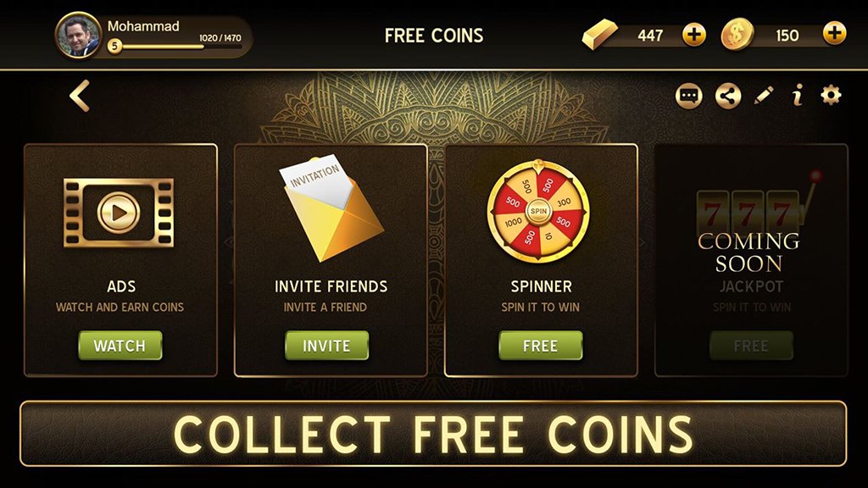
Task: Add coins using plus next to 150
Action: (x=834, y=33)
